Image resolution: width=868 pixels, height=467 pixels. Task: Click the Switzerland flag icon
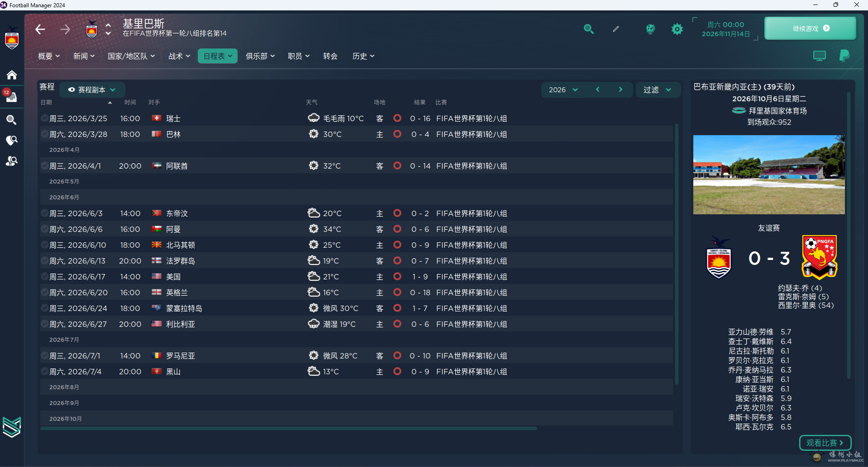(157, 118)
